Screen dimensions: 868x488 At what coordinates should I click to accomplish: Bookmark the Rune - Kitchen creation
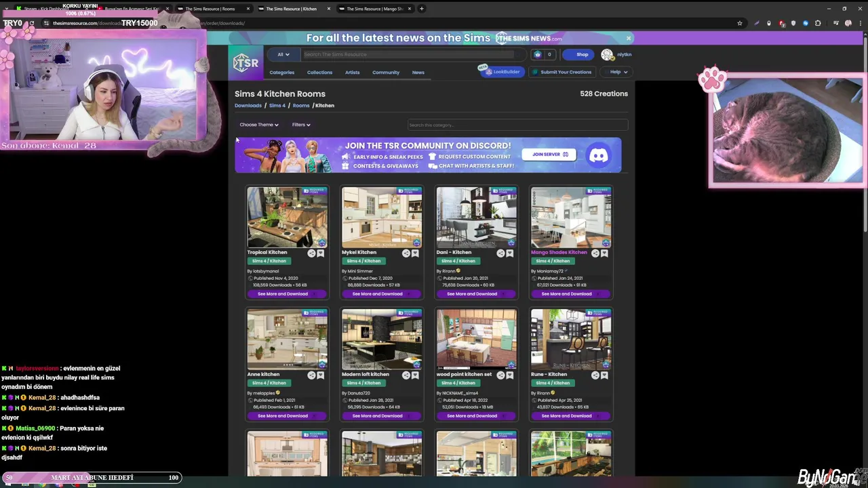coord(604,375)
